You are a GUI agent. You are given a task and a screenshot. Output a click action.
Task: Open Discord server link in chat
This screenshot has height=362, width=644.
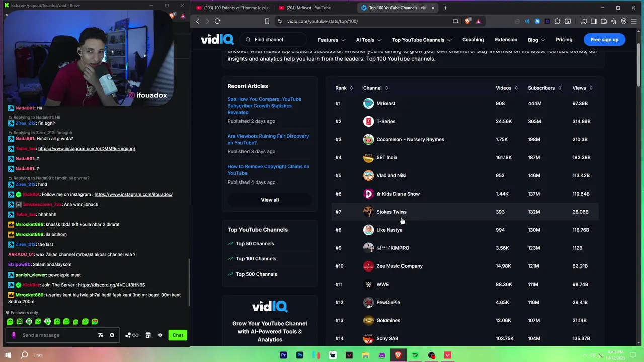tap(112, 285)
